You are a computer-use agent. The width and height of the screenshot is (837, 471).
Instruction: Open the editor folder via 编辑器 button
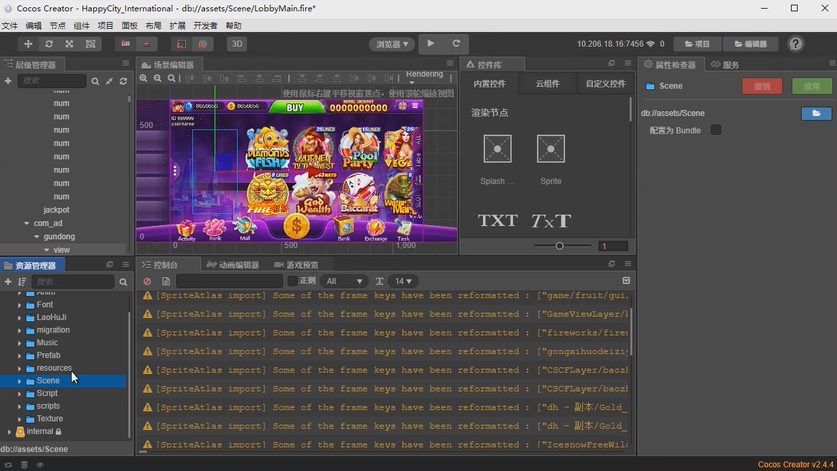tap(751, 44)
